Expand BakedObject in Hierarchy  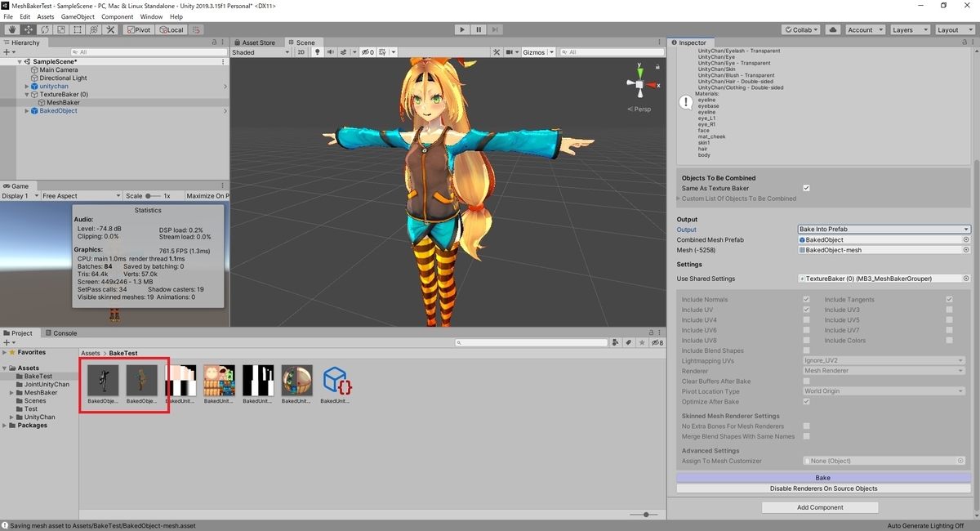(27, 111)
